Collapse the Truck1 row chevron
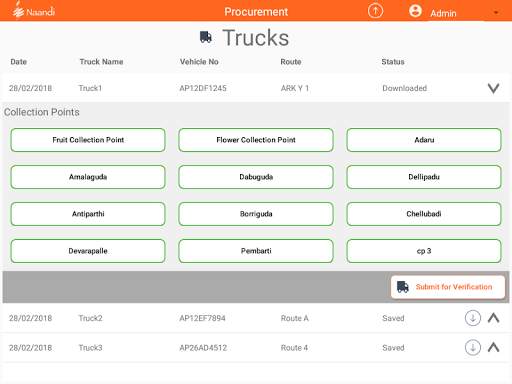This screenshot has height=384, width=512. point(493,88)
